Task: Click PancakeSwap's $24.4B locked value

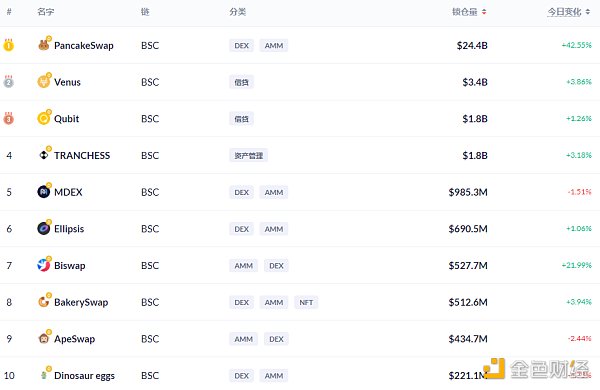Action: coord(472,46)
